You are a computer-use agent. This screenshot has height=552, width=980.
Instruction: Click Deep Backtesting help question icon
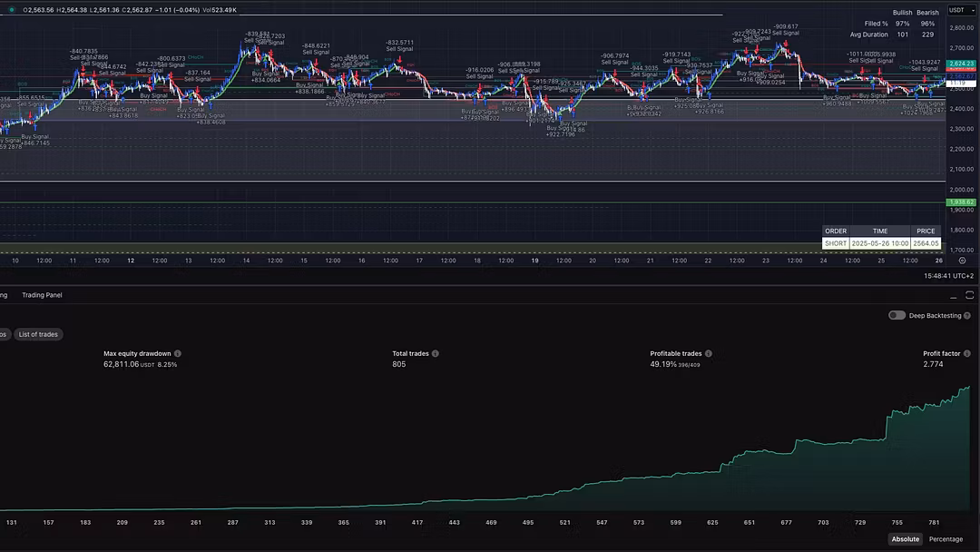966,316
